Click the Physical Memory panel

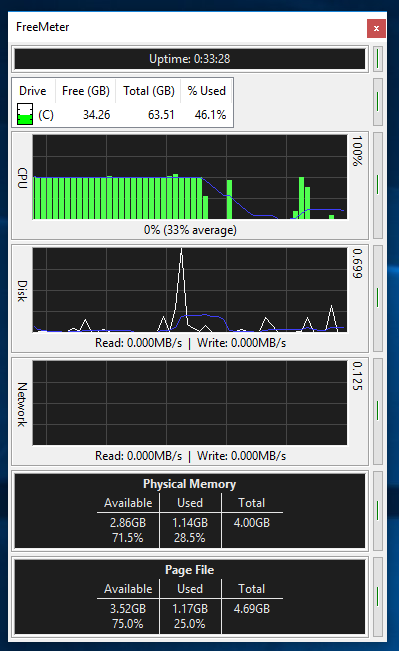(x=190, y=511)
